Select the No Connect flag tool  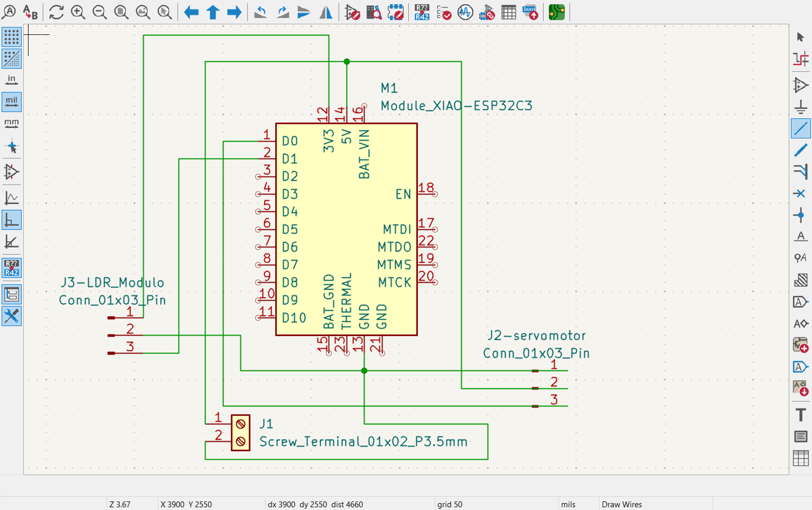coord(801,193)
